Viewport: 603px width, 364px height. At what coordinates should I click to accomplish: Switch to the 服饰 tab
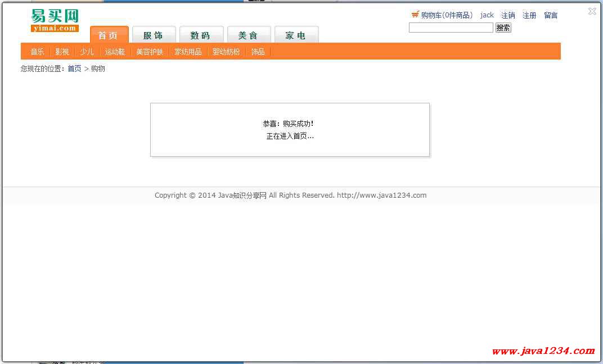[x=154, y=35]
